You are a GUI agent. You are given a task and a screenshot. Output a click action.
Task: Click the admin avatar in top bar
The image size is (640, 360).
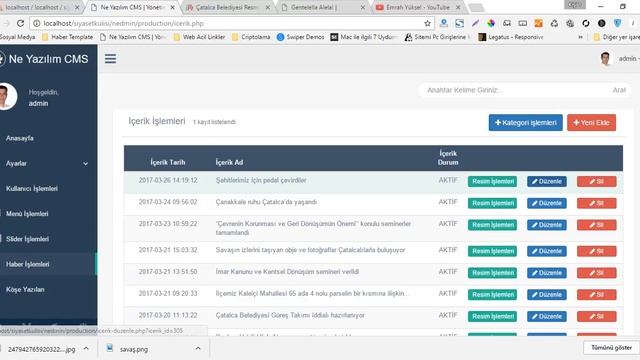605,59
